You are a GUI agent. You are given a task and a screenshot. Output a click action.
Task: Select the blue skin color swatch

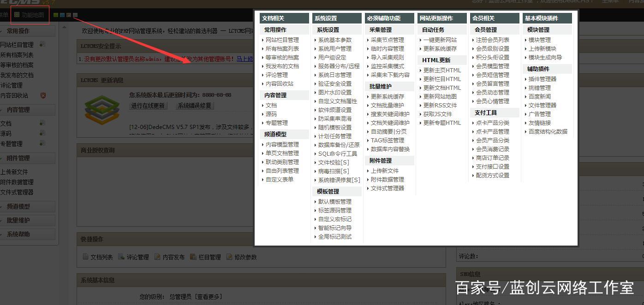(62, 15)
